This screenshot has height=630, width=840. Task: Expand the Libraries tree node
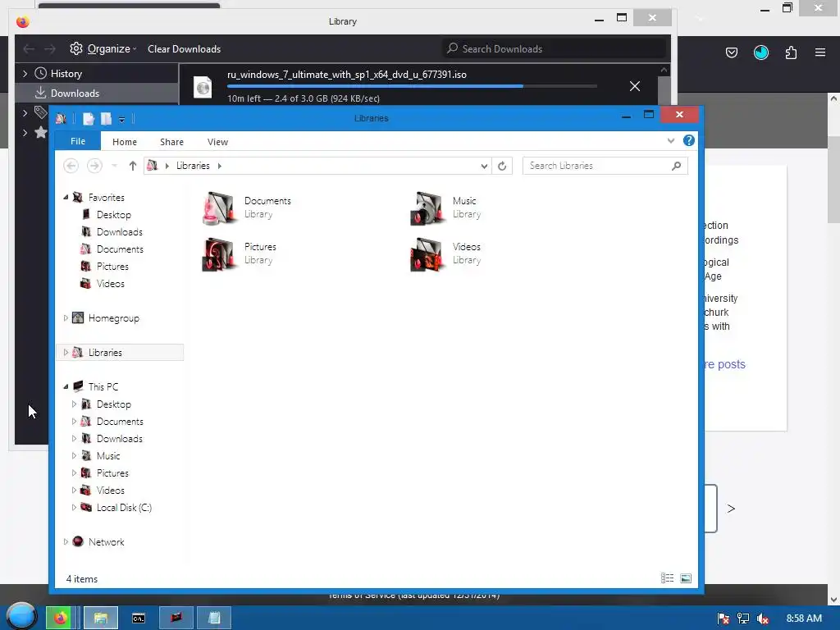(x=66, y=353)
